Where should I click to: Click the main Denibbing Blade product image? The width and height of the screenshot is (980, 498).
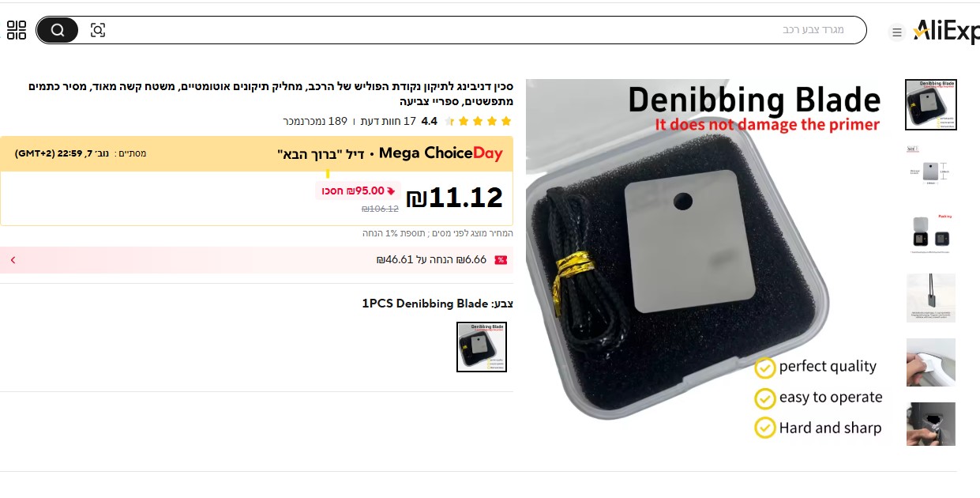tap(711, 262)
